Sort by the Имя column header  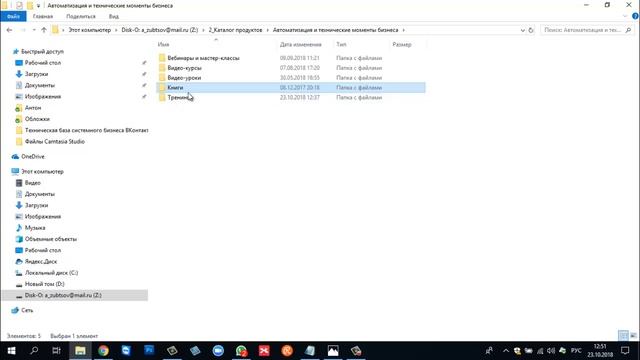[x=163, y=44]
